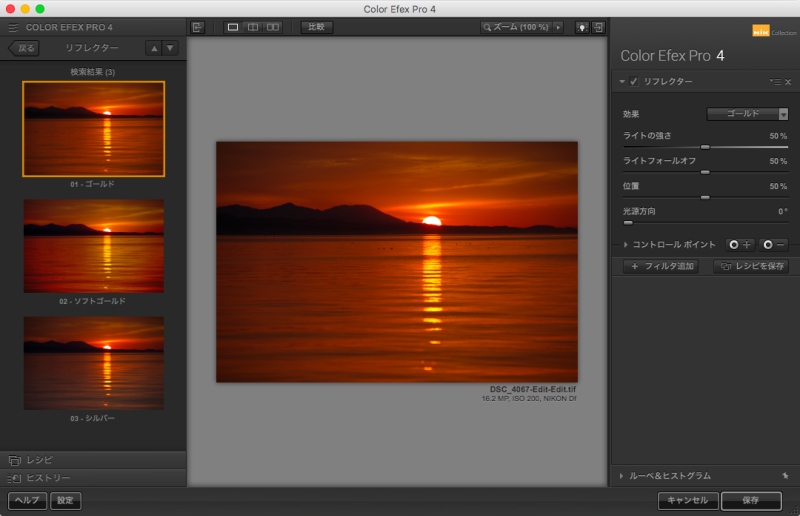
Task: Switch to side-by-side preview view
Action: [x=273, y=27]
